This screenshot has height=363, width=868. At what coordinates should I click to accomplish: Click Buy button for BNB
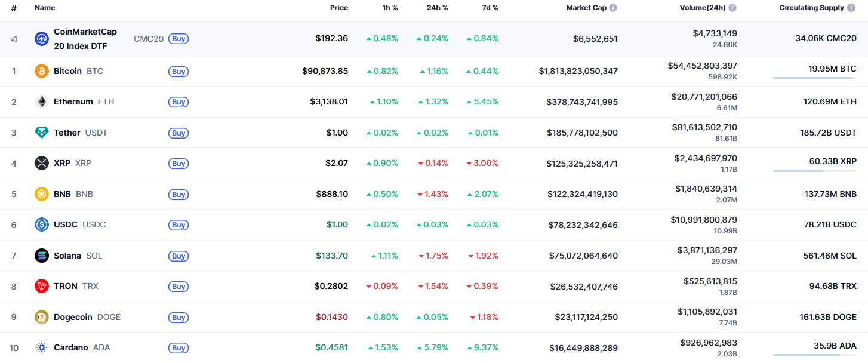178,194
